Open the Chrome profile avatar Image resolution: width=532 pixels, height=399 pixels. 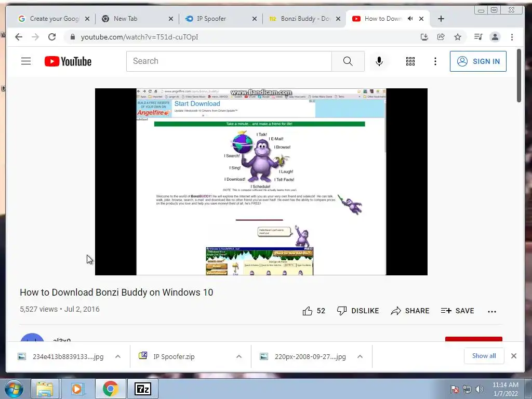click(495, 37)
